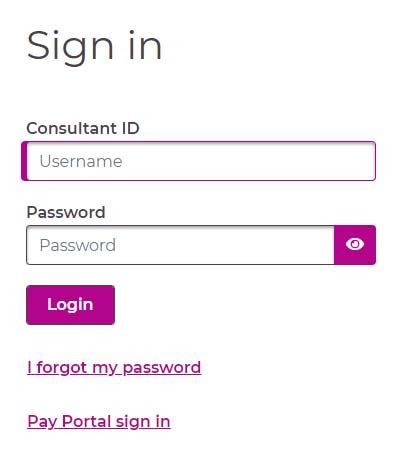Click the Sign in heading
This screenshot has height=454, width=402.
tap(94, 46)
